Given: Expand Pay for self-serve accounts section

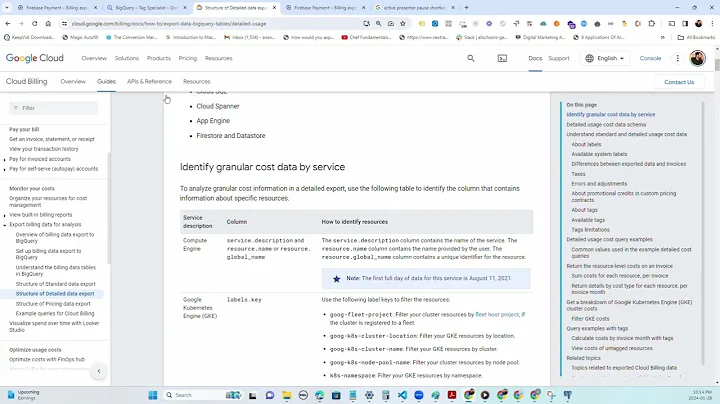Looking at the screenshot, I should point(5,169).
